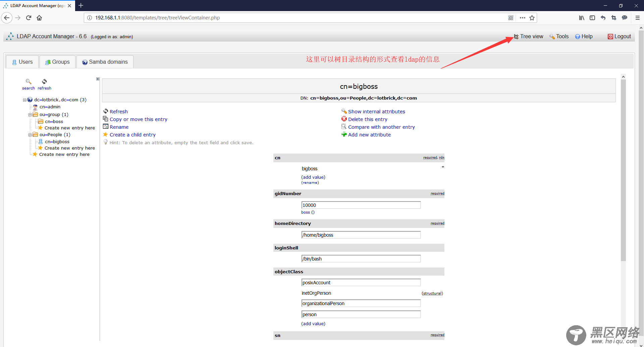The image size is (644, 347).
Task: Collapse the ou=People tree node
Action: (x=30, y=135)
